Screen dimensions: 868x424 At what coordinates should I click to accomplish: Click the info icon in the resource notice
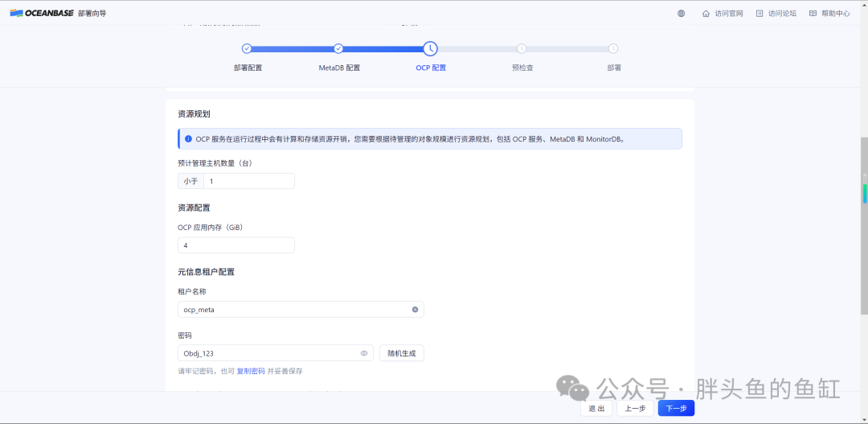pyautogui.click(x=188, y=138)
